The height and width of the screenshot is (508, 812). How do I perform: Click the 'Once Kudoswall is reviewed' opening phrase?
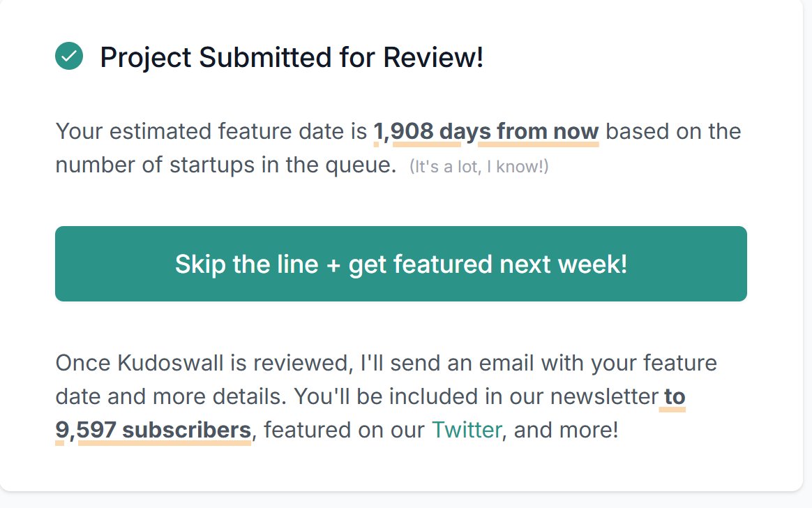pos(204,363)
